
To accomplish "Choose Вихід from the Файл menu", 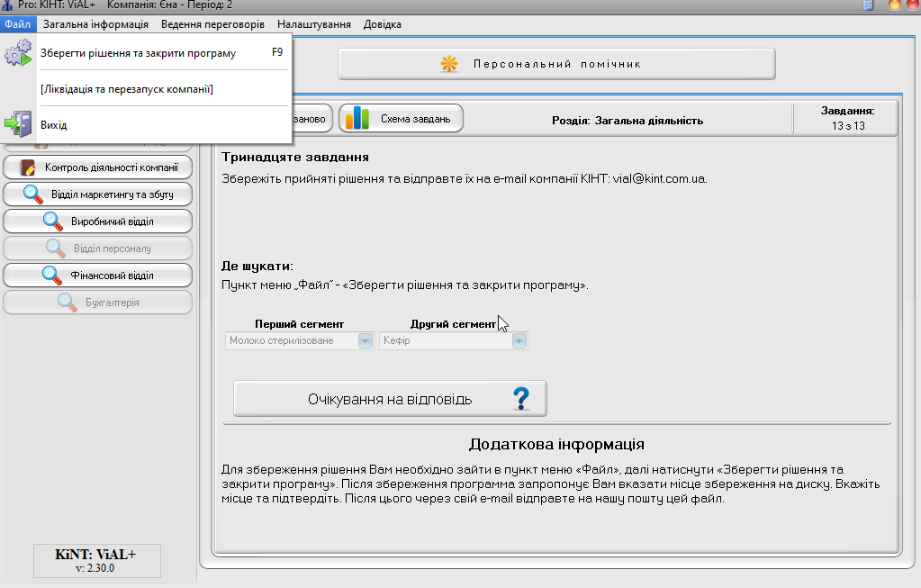I will pyautogui.click(x=146, y=124).
